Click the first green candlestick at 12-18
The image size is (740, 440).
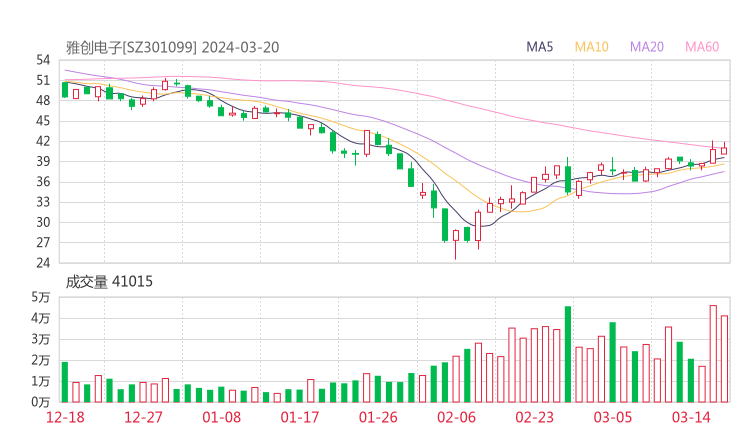point(65,90)
